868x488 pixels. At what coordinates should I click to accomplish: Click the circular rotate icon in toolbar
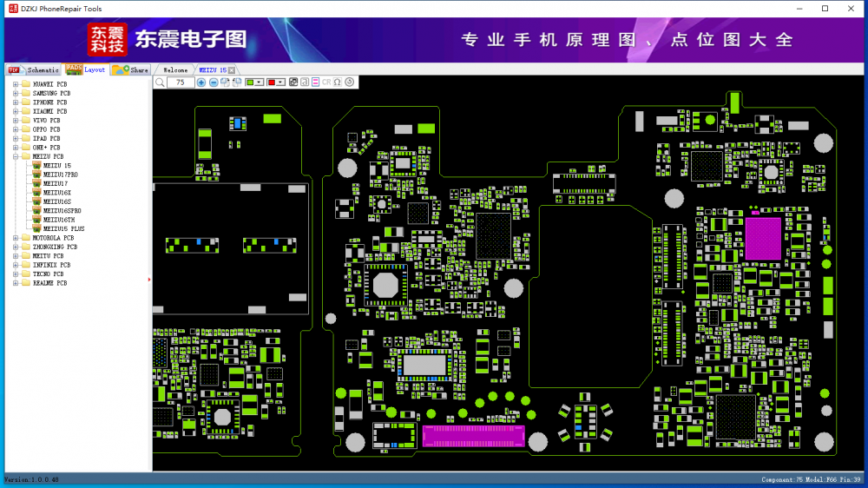(350, 82)
